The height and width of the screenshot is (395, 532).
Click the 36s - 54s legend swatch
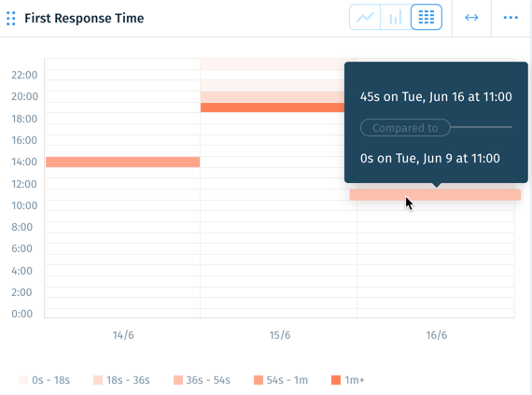[x=178, y=380]
